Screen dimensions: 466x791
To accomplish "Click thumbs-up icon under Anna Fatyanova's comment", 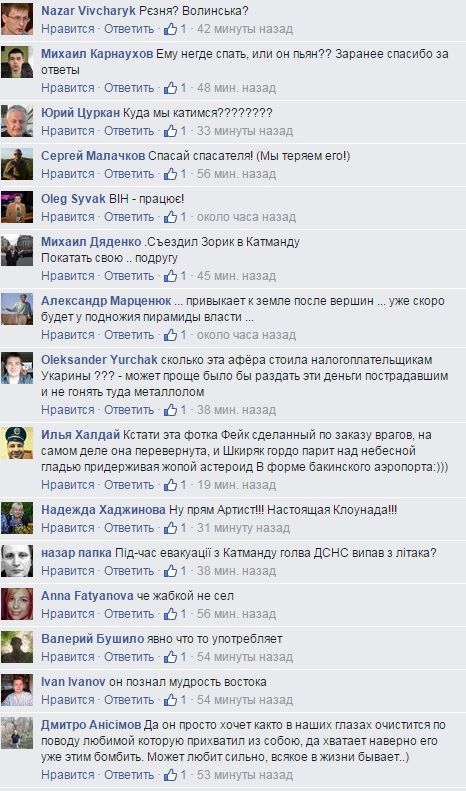I will pyautogui.click(x=170, y=614).
